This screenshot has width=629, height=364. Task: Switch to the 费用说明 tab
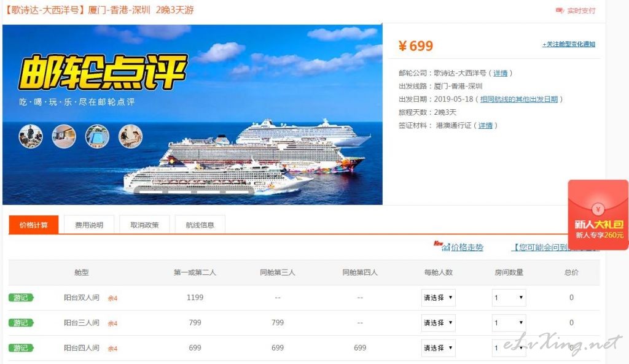pos(89,225)
